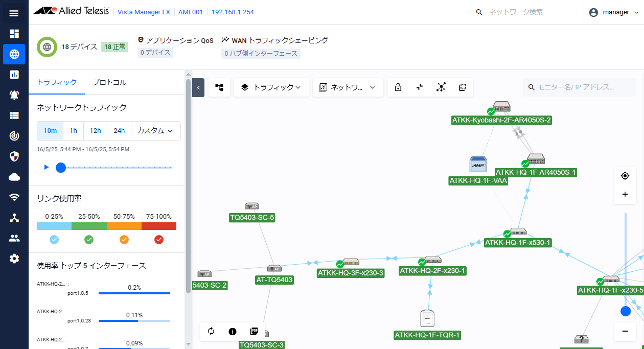This screenshot has width=644, height=349.
Task: Click the Vista Manager EX link
Action: pyautogui.click(x=144, y=12)
